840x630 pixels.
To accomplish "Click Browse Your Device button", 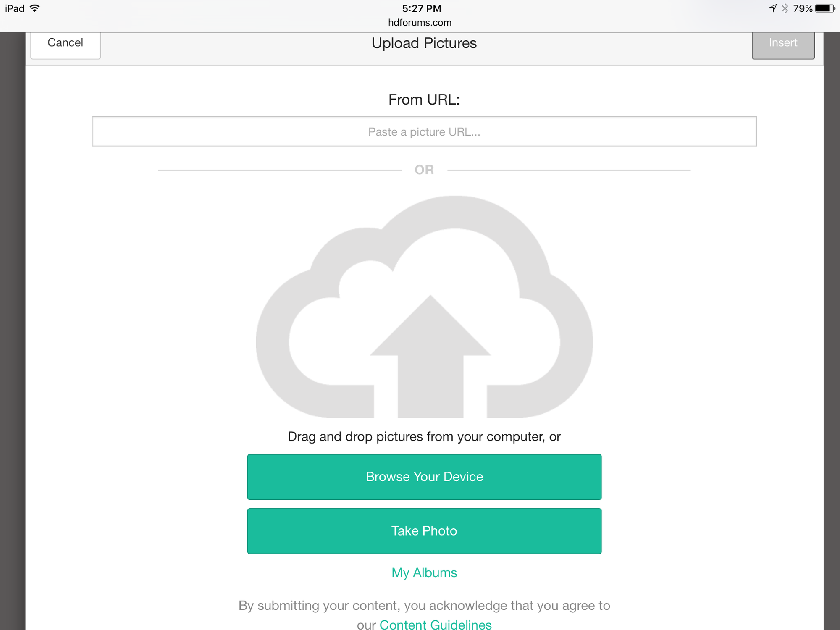I will click(424, 477).
